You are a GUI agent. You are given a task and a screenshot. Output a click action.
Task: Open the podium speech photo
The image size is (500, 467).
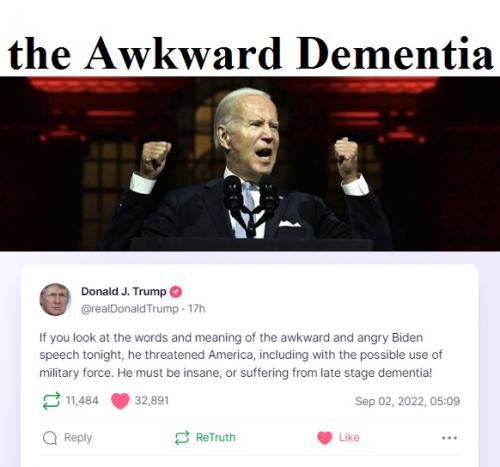pyautogui.click(x=250, y=164)
